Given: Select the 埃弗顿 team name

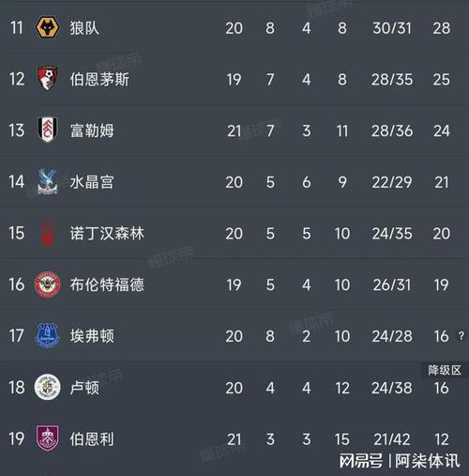Looking at the screenshot, I should point(92,336).
